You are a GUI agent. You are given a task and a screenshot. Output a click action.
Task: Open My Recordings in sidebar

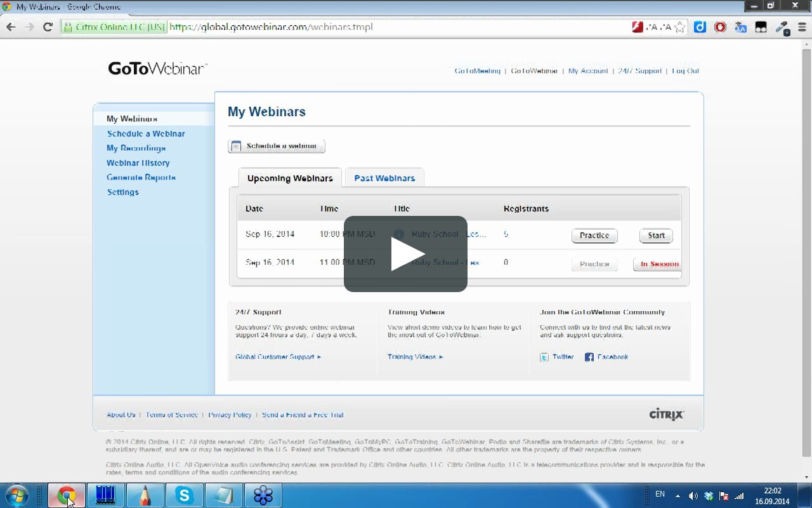(x=136, y=148)
